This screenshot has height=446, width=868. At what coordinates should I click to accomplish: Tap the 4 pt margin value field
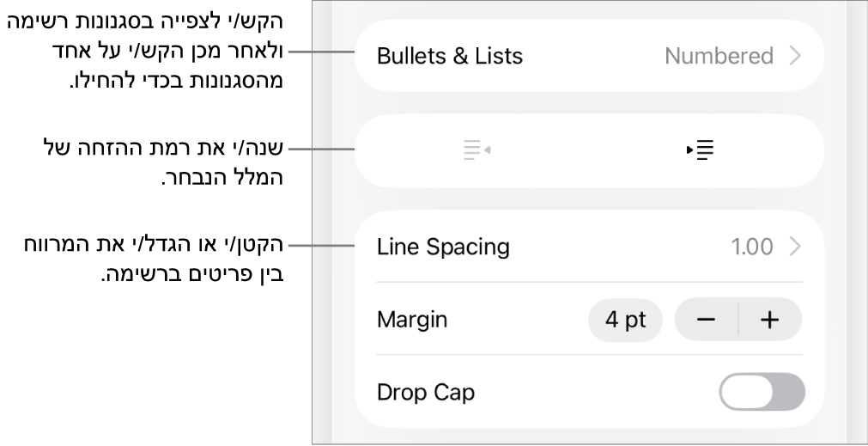(x=625, y=321)
